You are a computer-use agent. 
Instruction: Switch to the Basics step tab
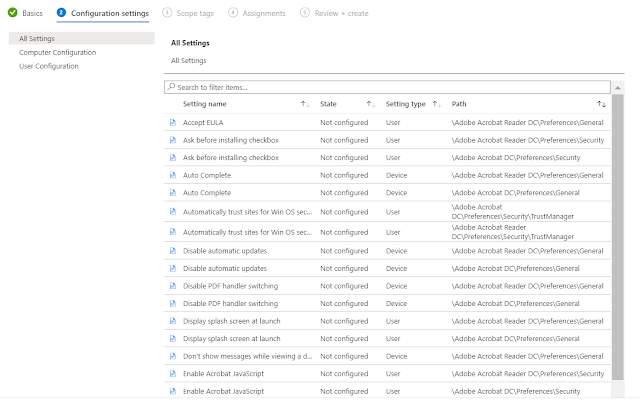[x=33, y=13]
